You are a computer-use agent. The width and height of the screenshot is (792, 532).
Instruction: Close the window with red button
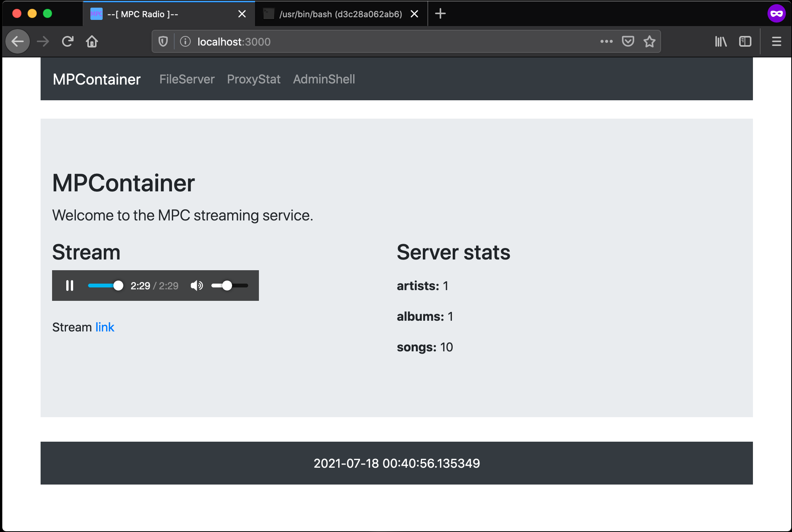17,14
